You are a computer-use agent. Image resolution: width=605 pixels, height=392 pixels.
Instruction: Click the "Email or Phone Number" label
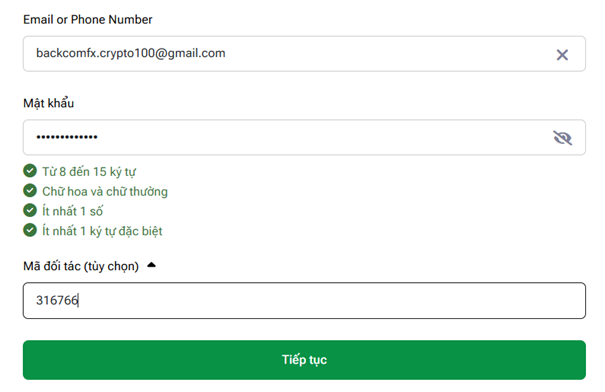pos(88,19)
